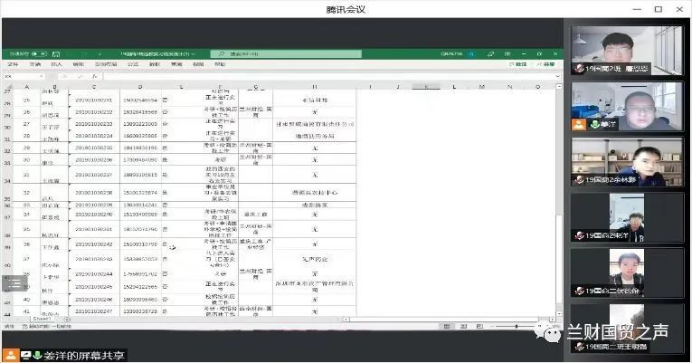Click the vertical scrollbar of the spreadsheet
The height and width of the screenshot is (363, 693).
[x=559, y=200]
